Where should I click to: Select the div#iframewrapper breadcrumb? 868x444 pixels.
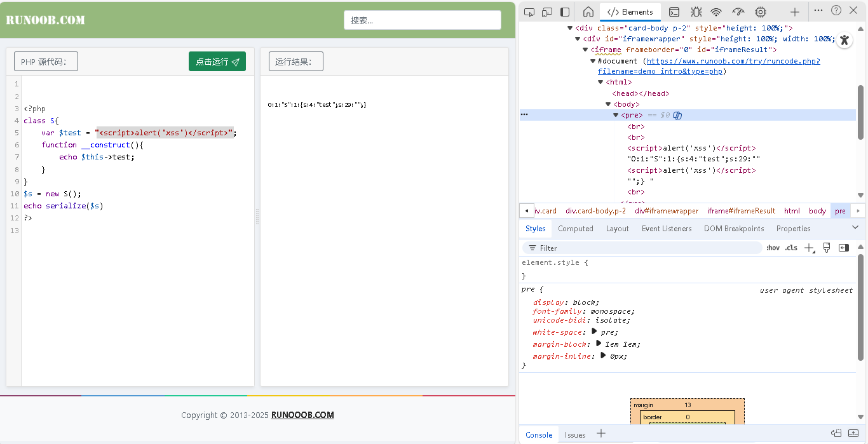(667, 211)
